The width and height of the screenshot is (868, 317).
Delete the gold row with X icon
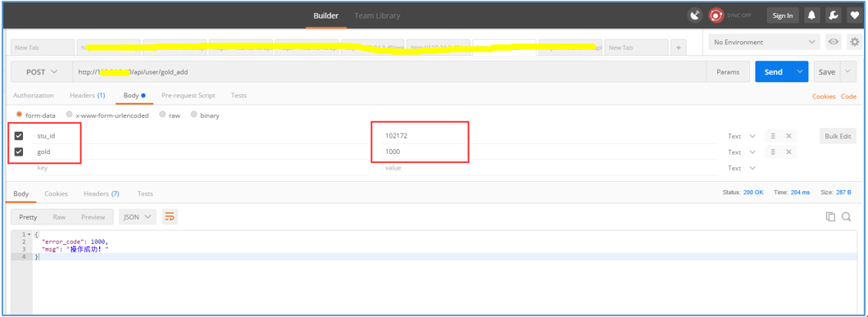click(788, 152)
